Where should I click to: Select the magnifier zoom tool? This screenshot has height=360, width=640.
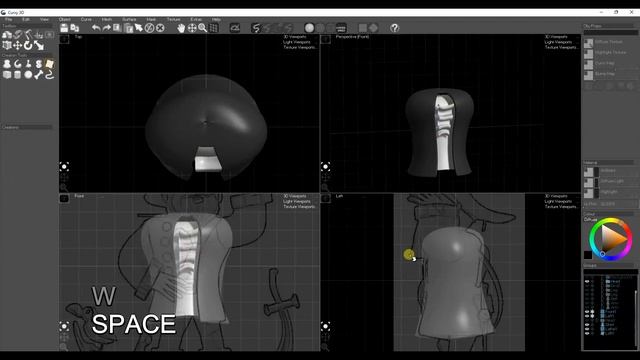click(x=202, y=28)
